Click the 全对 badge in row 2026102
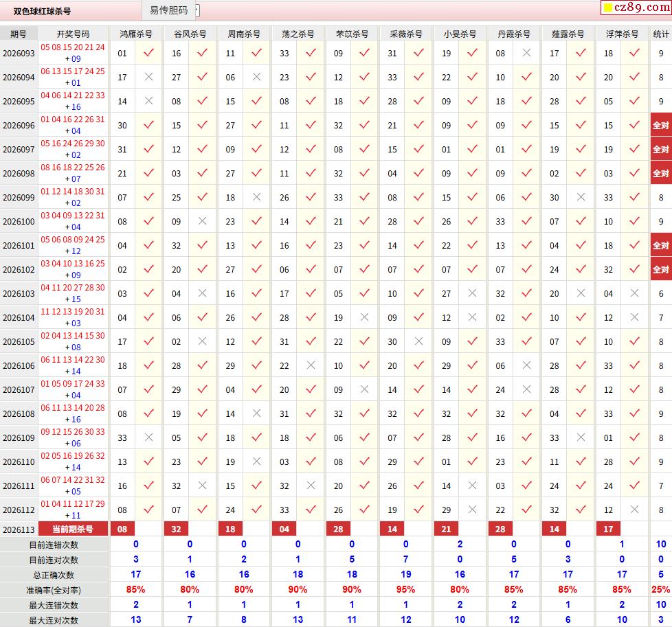Screen dimensions: 672x627 click(x=661, y=269)
